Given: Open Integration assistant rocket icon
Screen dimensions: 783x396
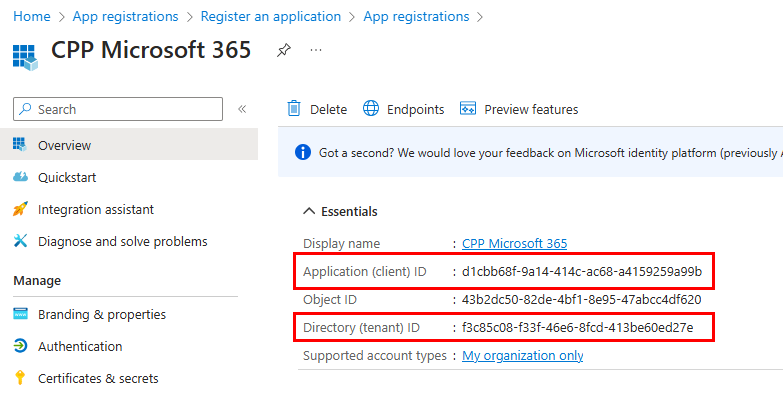Looking at the screenshot, I should 20,209.
